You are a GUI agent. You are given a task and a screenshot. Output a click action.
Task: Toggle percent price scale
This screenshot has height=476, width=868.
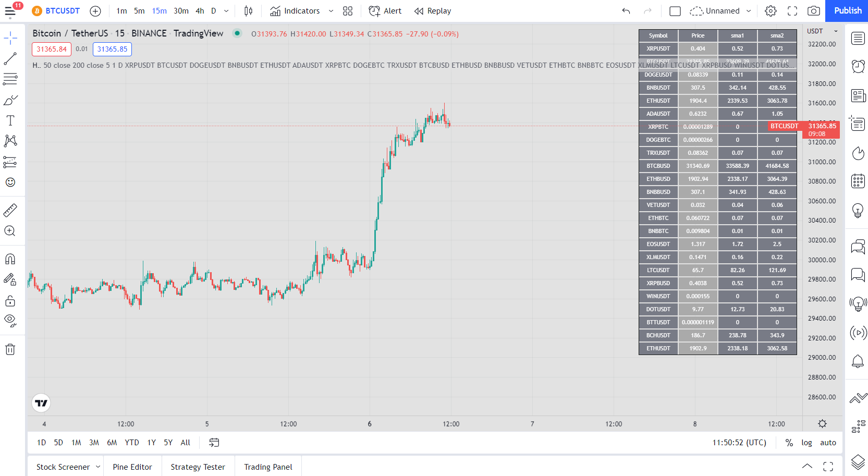(789, 443)
